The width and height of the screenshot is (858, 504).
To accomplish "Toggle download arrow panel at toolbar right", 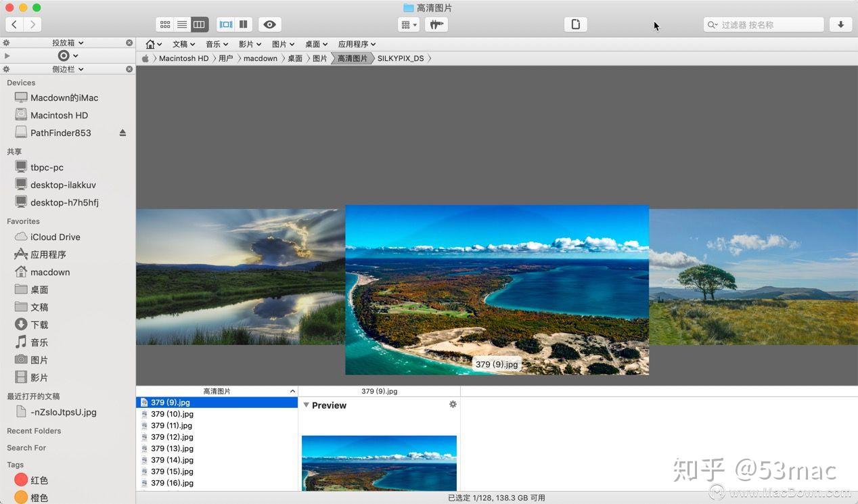I will [x=840, y=24].
